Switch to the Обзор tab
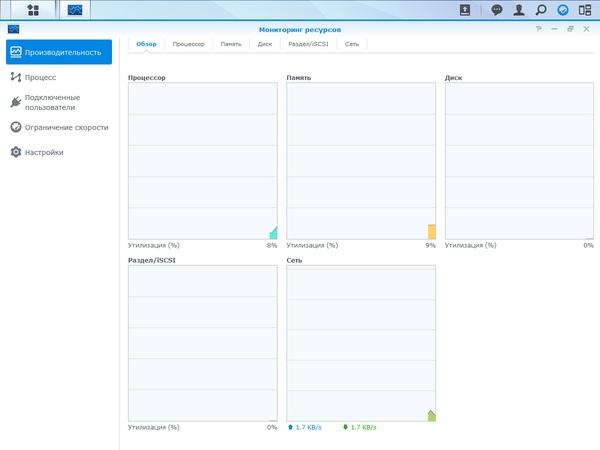This screenshot has height=450, width=600. (147, 44)
